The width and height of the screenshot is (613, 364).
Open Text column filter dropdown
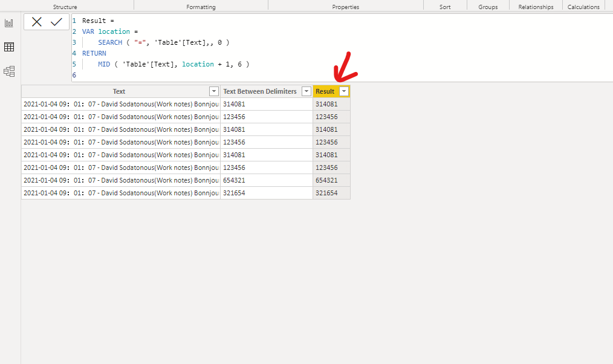pyautogui.click(x=214, y=91)
